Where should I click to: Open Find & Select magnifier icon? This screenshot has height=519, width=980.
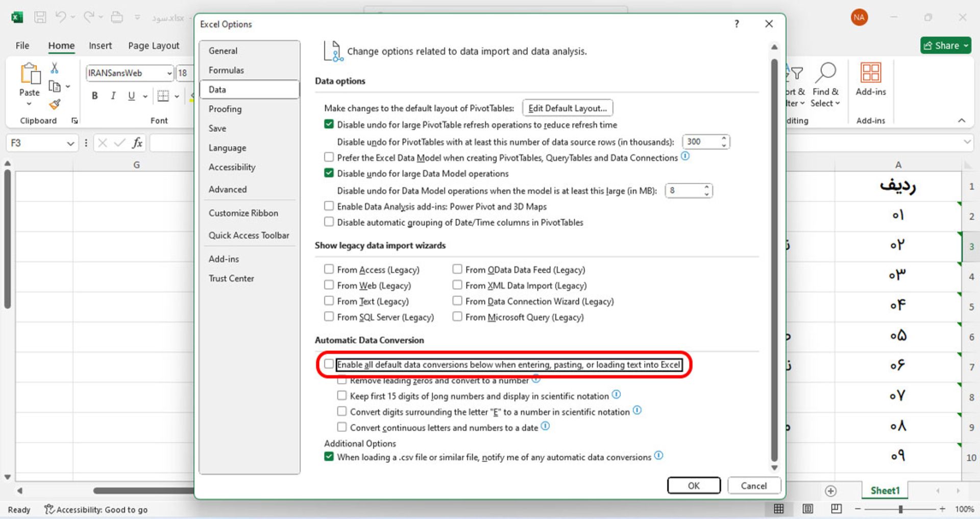point(825,73)
